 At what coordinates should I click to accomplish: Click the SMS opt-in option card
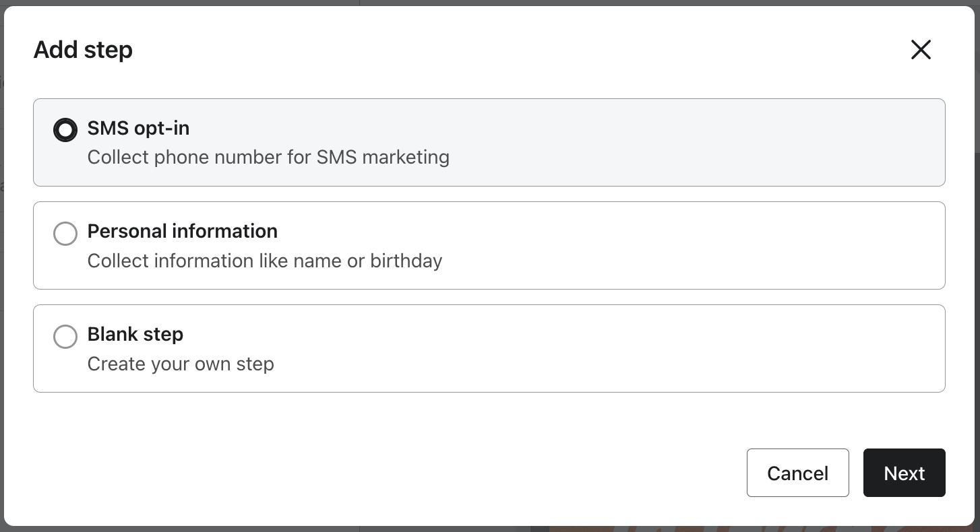tap(489, 142)
